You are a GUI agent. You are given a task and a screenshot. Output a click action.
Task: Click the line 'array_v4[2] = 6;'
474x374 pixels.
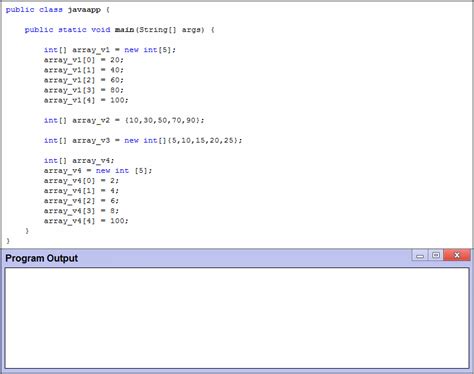(81, 201)
